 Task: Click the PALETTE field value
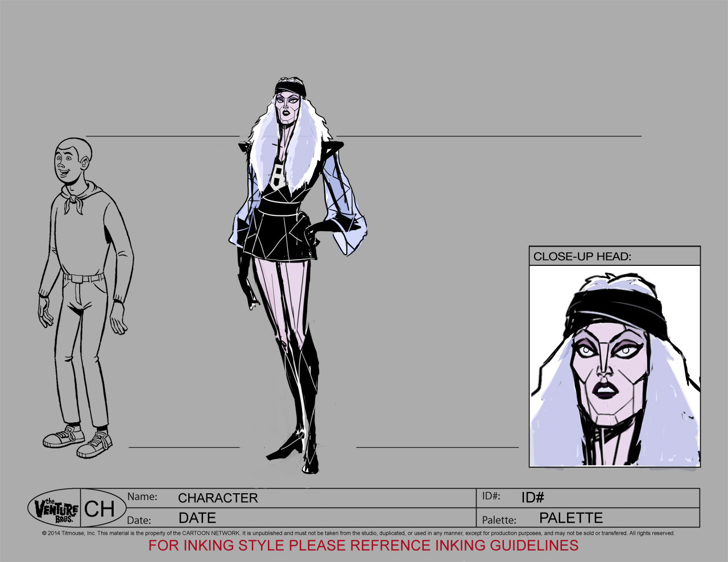pyautogui.click(x=570, y=518)
